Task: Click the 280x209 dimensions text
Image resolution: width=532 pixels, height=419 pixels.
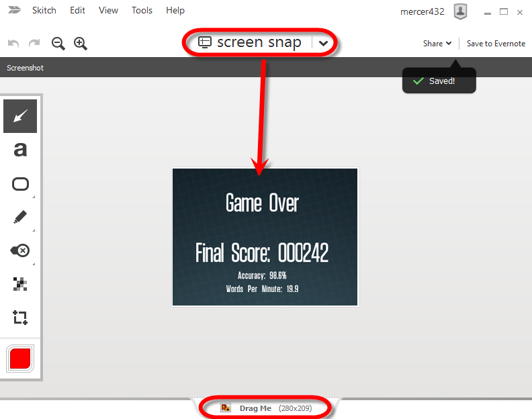Action: click(x=295, y=408)
